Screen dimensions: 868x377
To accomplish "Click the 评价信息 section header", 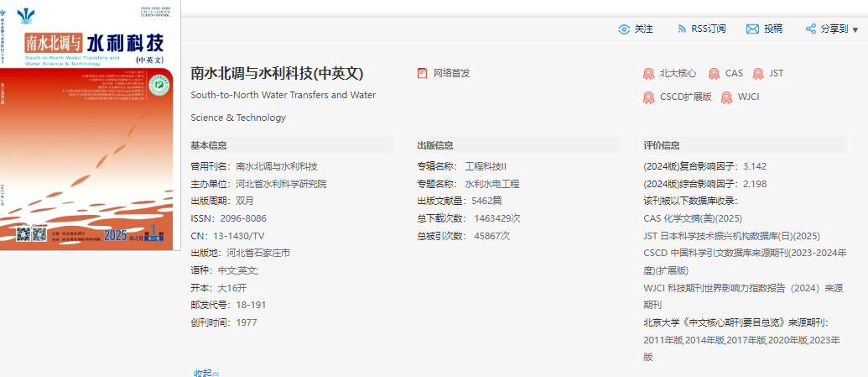I will [662, 146].
